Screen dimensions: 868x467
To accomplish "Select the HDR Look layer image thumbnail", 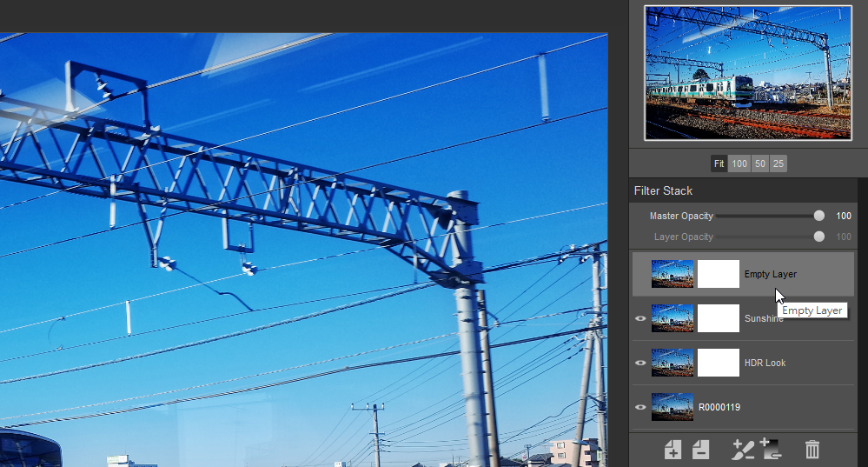I will pos(672,363).
